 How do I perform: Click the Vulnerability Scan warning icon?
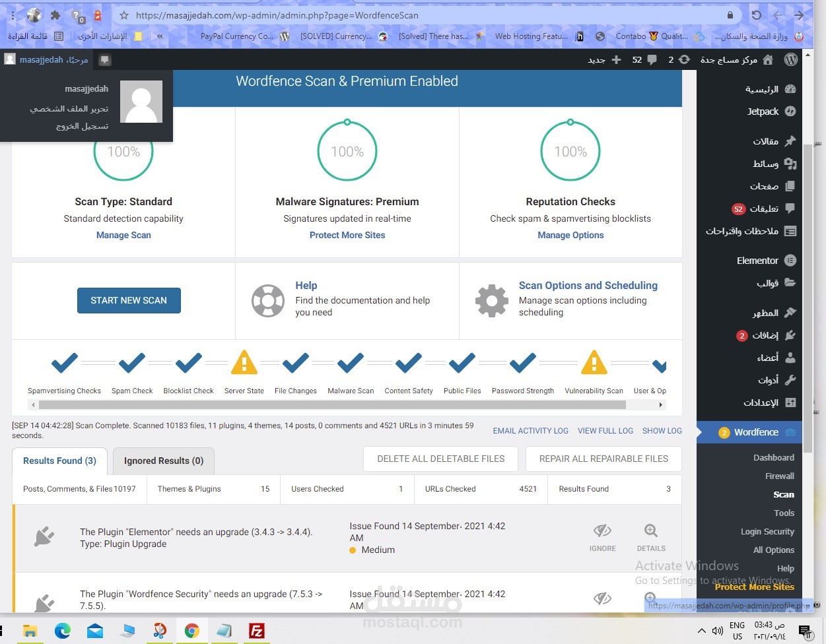(594, 362)
